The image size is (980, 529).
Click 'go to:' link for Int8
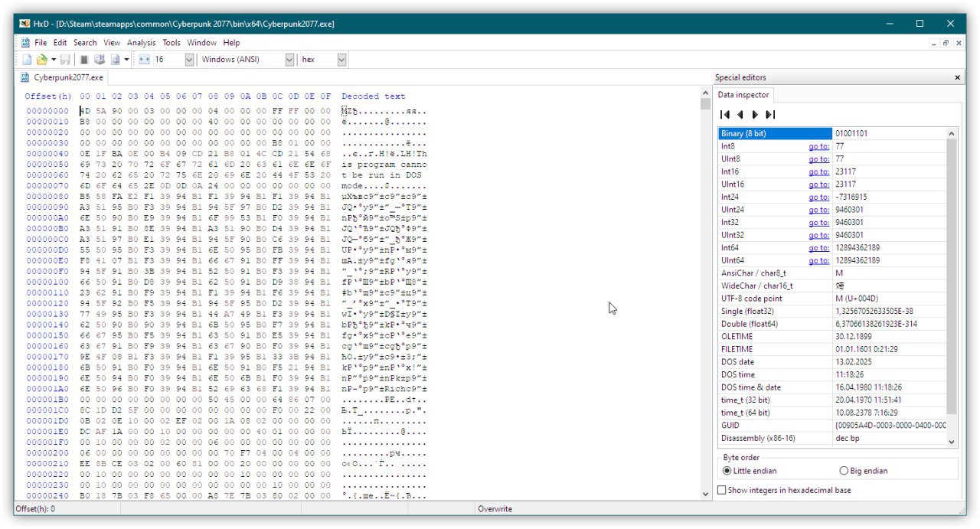point(818,146)
